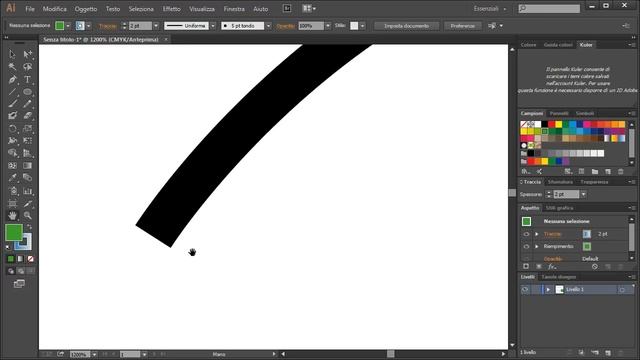Click the search field in the top bar
The height and width of the screenshot is (360, 640).
[549, 8]
